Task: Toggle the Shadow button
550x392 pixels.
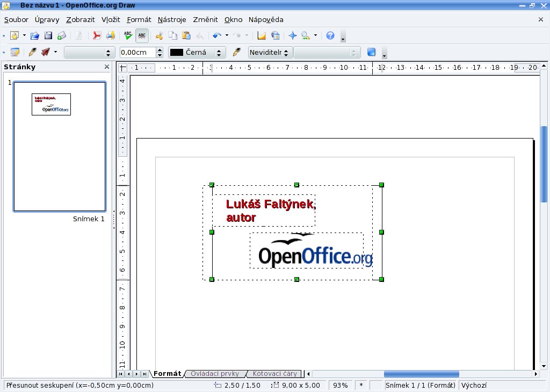Action: [372, 52]
